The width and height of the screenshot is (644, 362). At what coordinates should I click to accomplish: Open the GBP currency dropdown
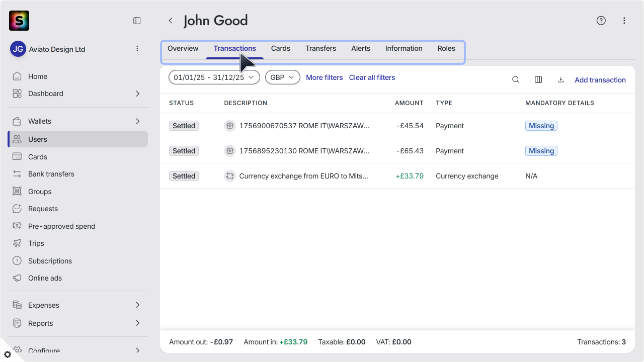coord(283,77)
